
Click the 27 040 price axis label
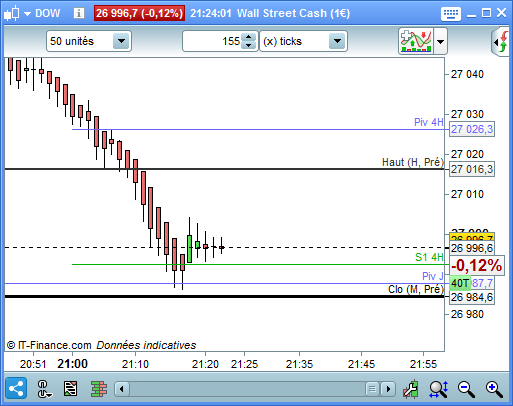[467, 74]
